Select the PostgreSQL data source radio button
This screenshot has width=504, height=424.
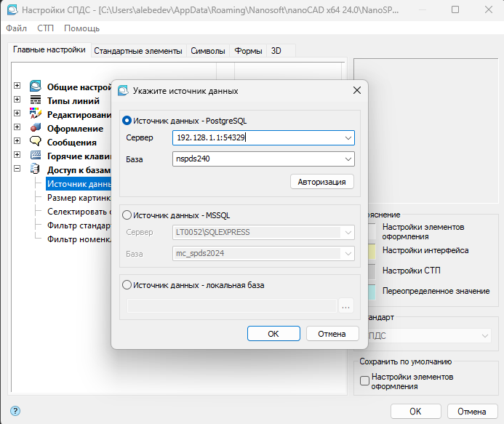127,121
